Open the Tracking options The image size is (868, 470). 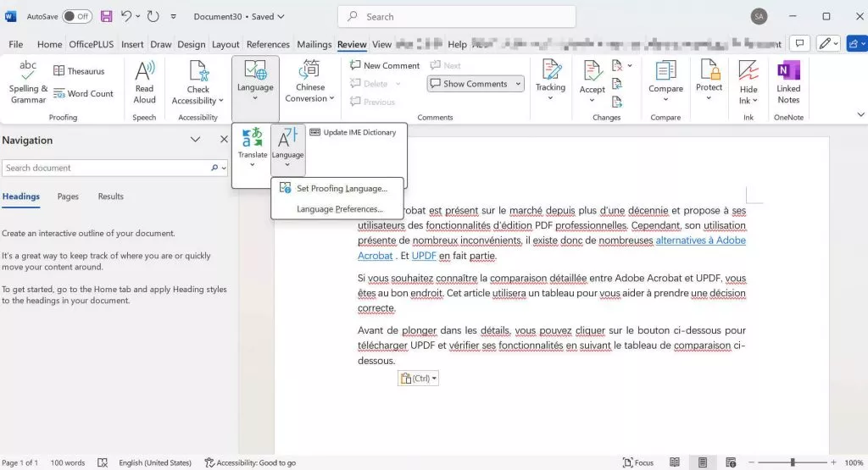point(550,80)
